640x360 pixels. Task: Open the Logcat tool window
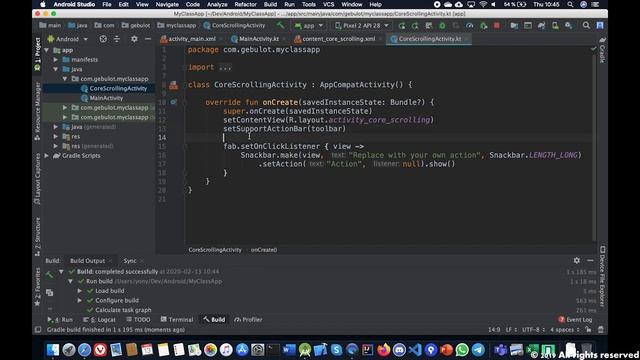[x=99, y=320]
